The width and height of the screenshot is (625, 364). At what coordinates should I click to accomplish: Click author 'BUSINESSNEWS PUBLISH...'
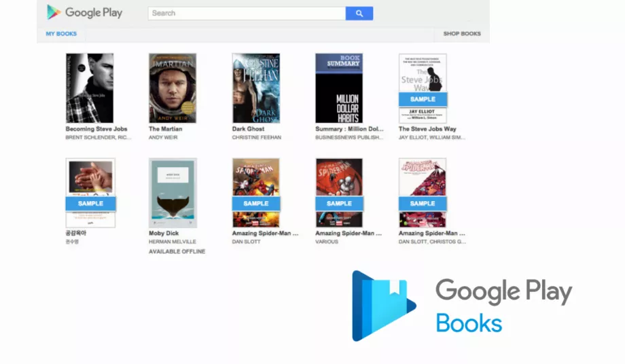[349, 137]
